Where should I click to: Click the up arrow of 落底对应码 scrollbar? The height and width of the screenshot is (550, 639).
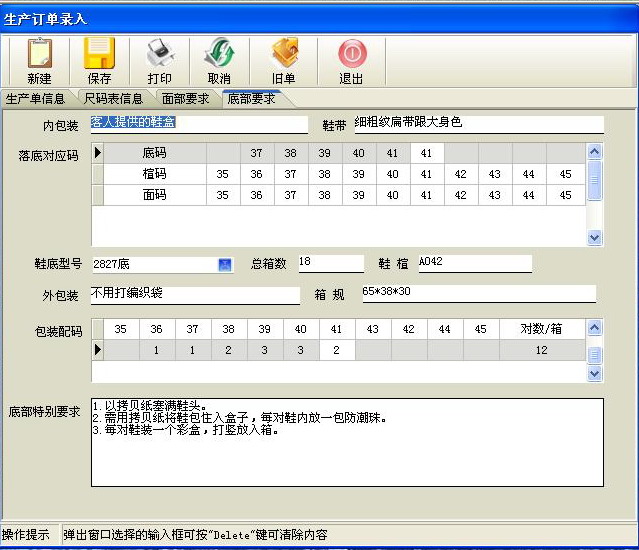pos(595,152)
